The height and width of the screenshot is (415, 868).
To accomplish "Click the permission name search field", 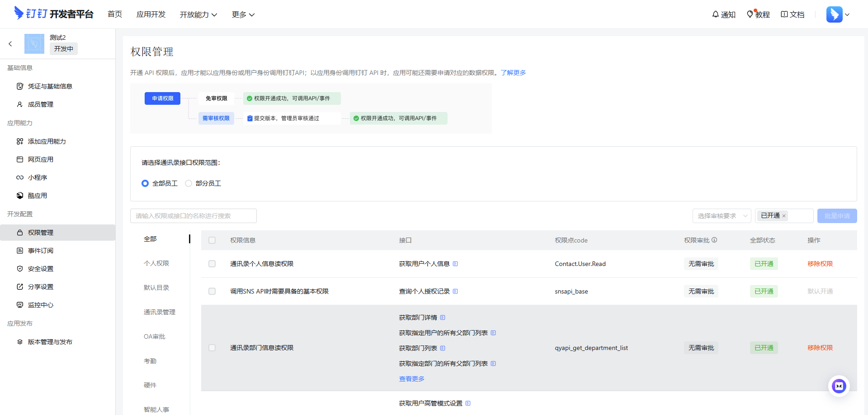I will 193,216.
